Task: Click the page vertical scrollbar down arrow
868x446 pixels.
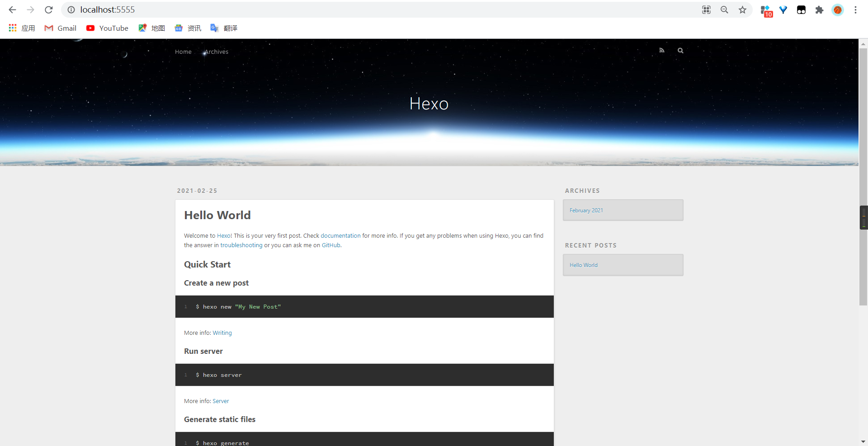Action: point(863,441)
